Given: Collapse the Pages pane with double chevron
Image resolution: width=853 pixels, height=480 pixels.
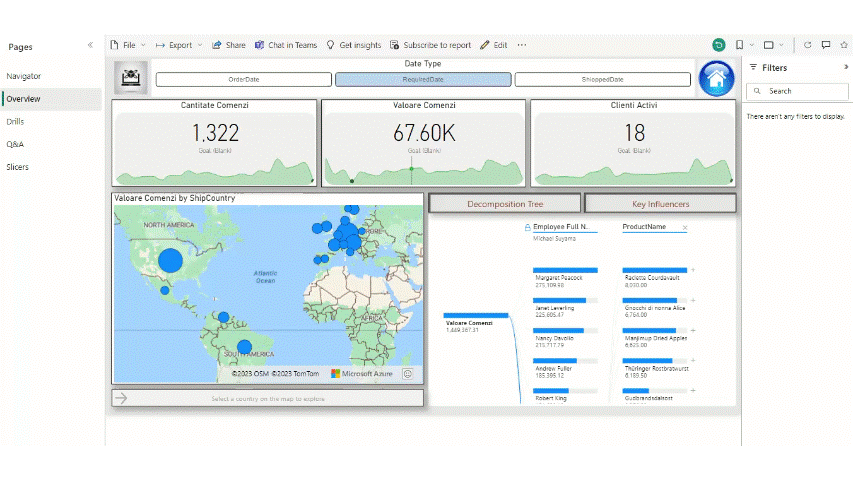Looking at the screenshot, I should point(90,45).
